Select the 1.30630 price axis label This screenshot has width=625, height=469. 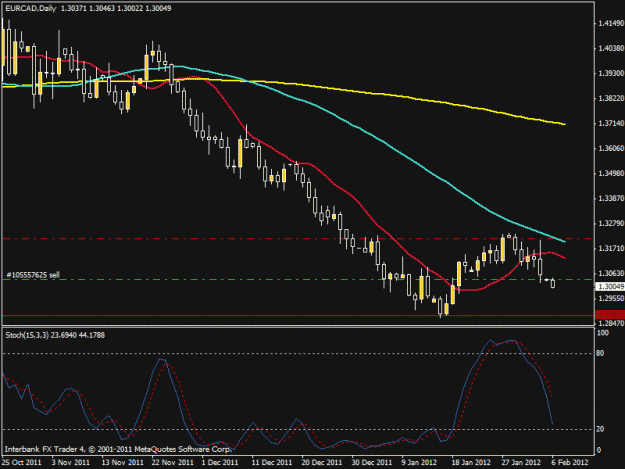[x=611, y=273]
